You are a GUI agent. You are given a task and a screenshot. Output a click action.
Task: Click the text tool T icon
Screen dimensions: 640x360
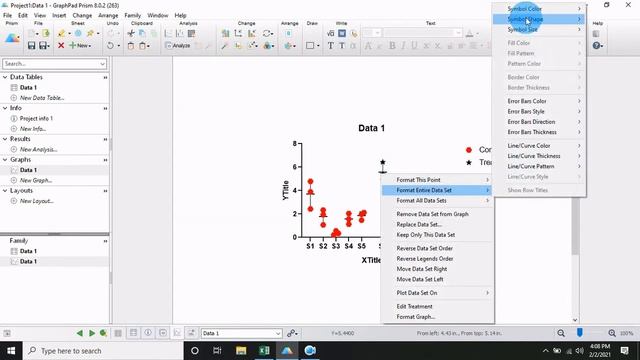[331, 46]
